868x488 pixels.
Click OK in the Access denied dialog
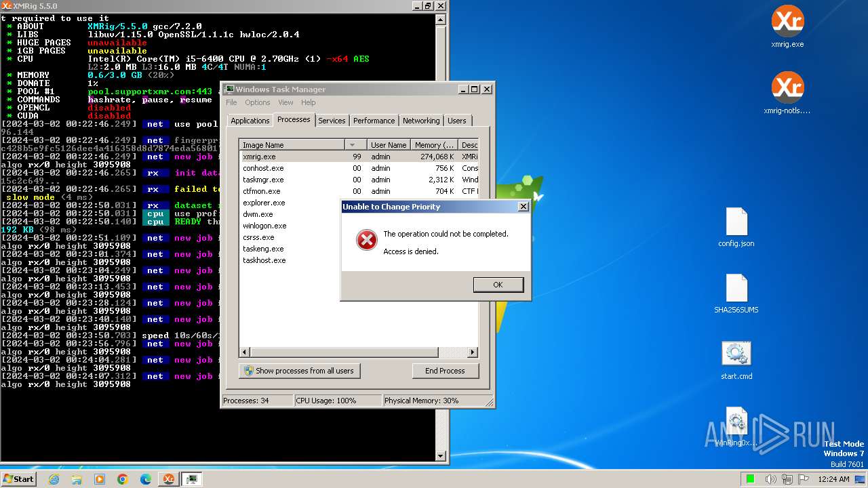point(498,285)
